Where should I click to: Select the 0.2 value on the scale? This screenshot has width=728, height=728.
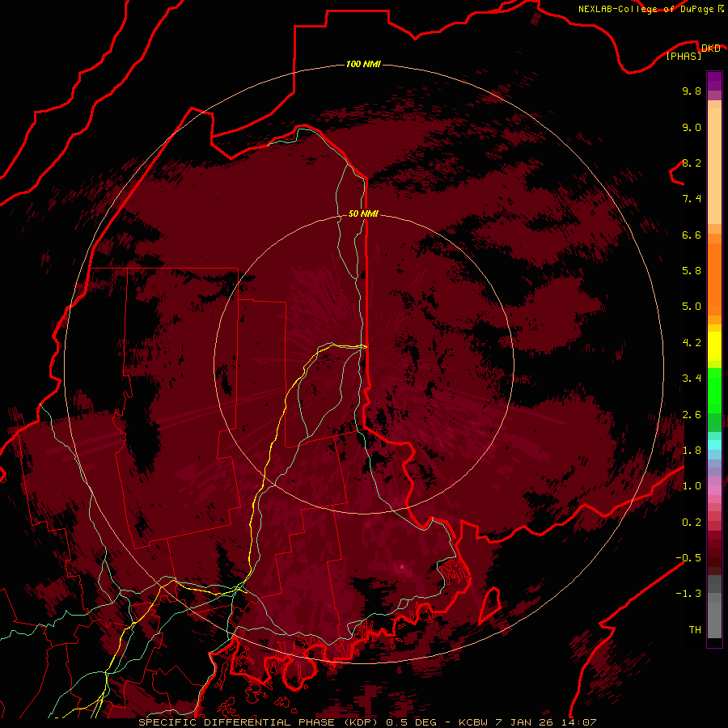[x=692, y=523]
